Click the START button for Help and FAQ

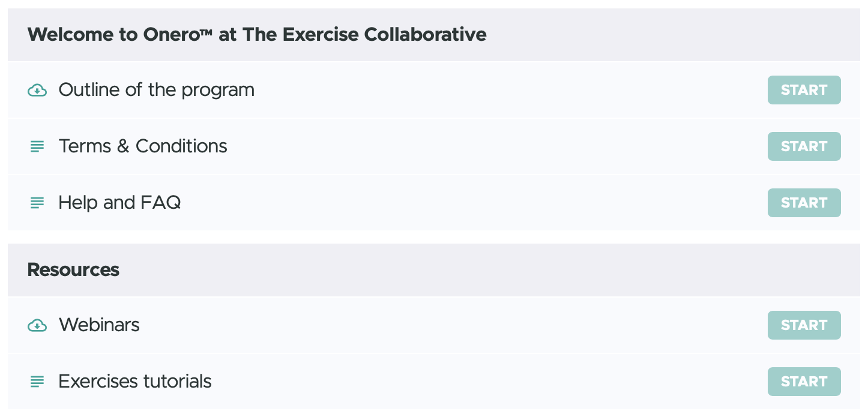tap(804, 203)
